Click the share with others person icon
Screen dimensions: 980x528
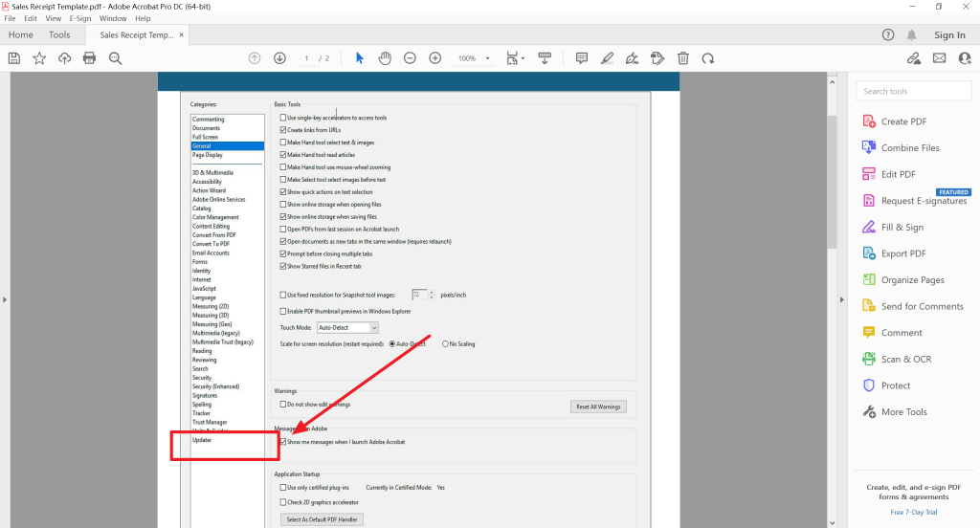[x=965, y=58]
